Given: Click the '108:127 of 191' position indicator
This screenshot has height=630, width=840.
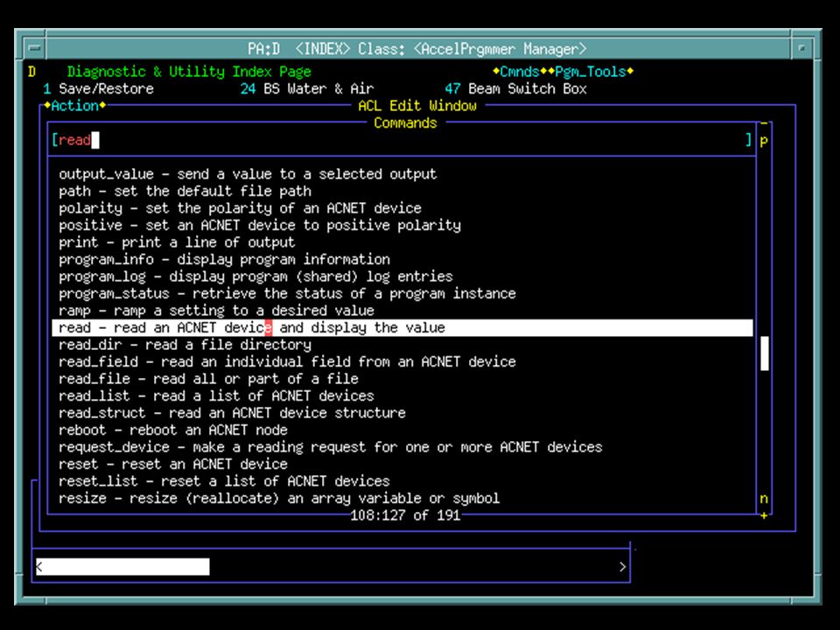Looking at the screenshot, I should [x=405, y=516].
